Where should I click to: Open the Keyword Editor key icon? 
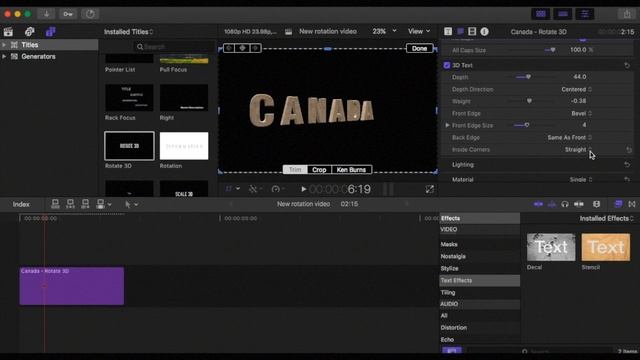[68, 14]
